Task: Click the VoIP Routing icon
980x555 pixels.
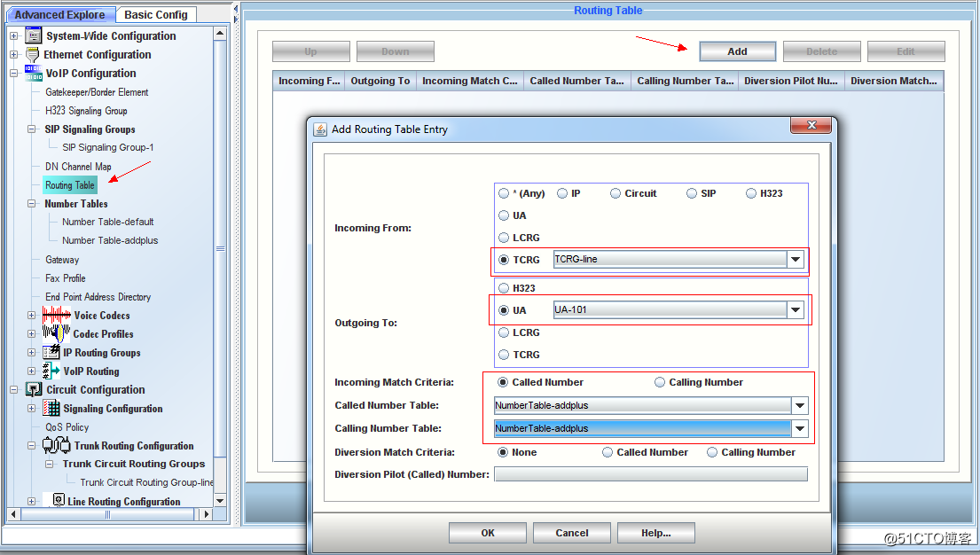Action: (51, 371)
